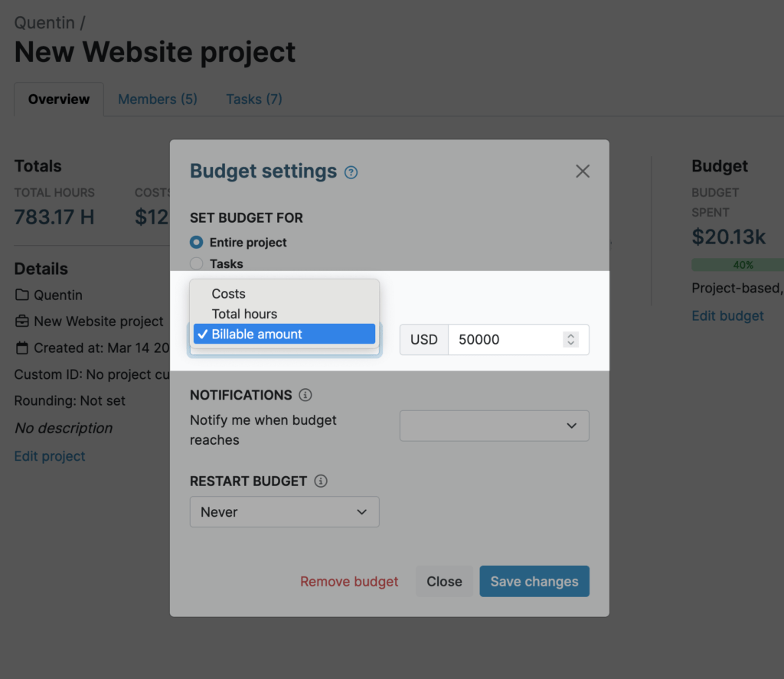Click the calendar icon next to creation date
The width and height of the screenshot is (784, 679).
[x=21, y=348]
